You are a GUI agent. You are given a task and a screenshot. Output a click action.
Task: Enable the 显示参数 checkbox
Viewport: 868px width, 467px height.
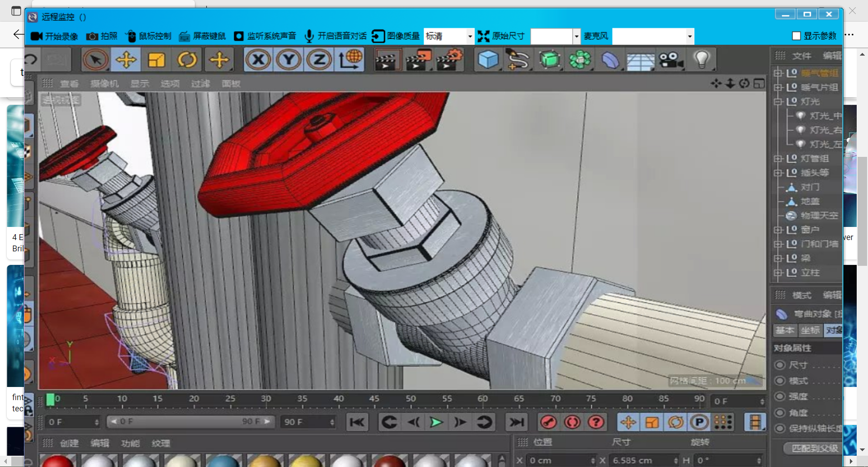797,36
